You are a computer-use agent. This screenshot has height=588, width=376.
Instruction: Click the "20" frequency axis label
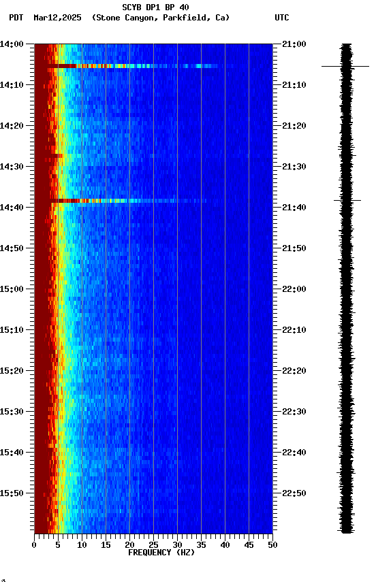pyautogui.click(x=129, y=545)
